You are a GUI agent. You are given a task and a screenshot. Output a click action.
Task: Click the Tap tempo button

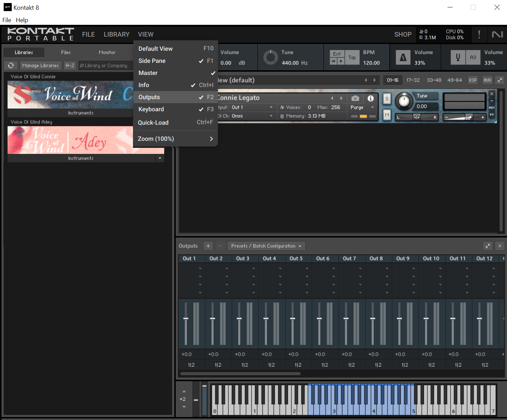(x=352, y=57)
